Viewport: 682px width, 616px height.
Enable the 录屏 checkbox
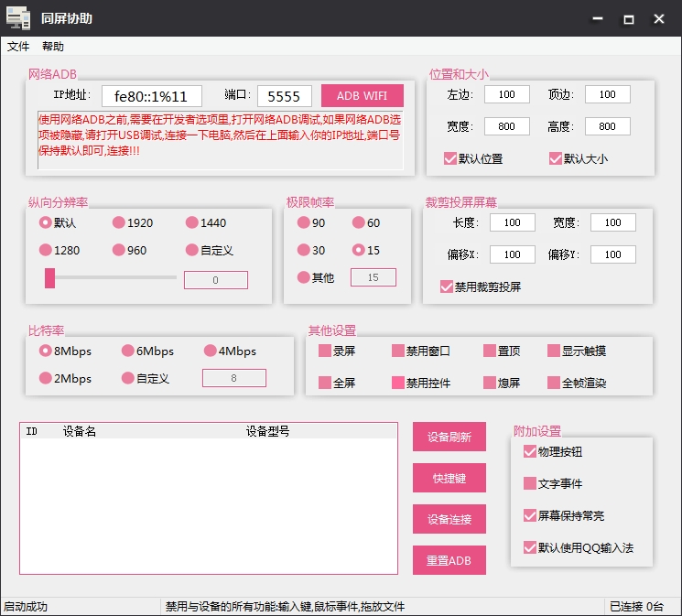tap(325, 351)
